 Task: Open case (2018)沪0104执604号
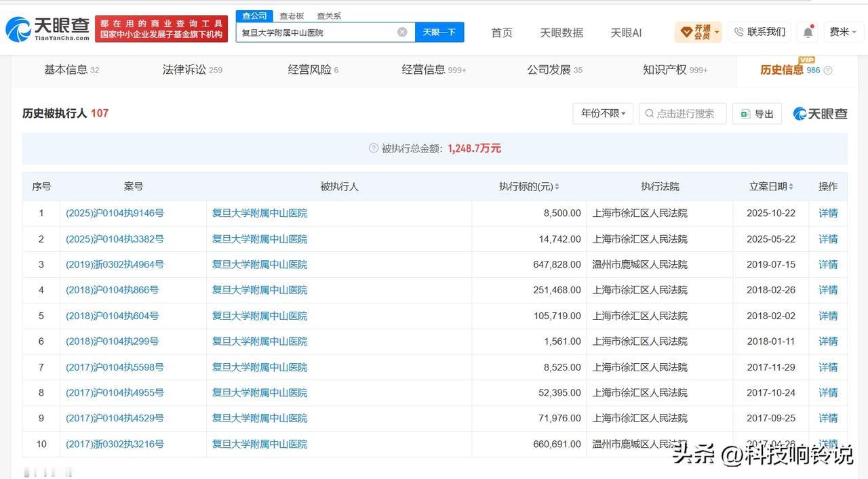[x=112, y=315]
